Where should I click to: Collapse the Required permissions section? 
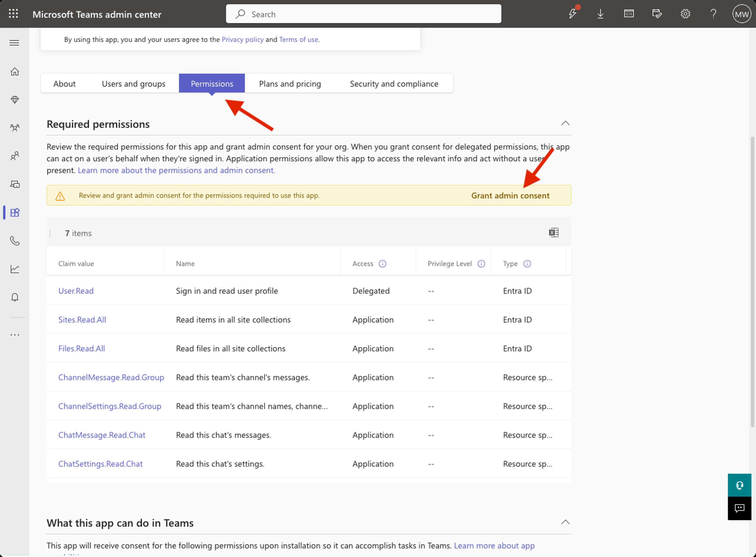click(x=565, y=123)
